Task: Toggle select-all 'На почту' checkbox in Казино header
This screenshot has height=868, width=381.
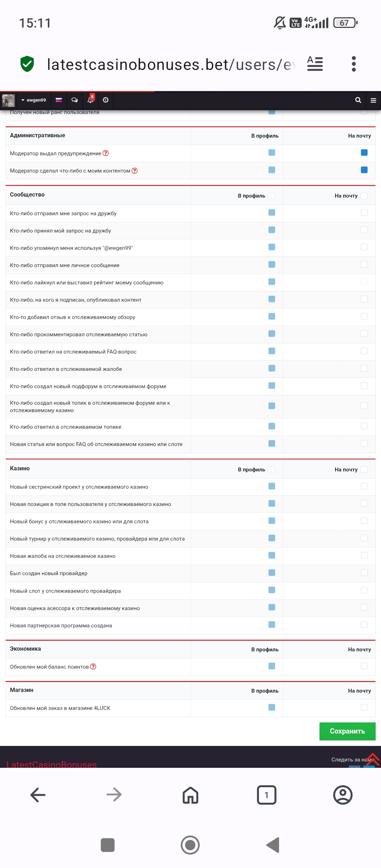Action: (x=364, y=470)
